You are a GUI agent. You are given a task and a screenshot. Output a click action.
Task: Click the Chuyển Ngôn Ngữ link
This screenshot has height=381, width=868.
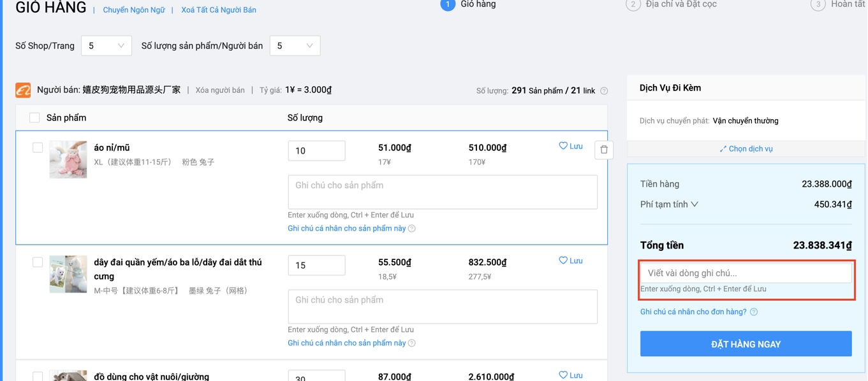[x=134, y=10]
